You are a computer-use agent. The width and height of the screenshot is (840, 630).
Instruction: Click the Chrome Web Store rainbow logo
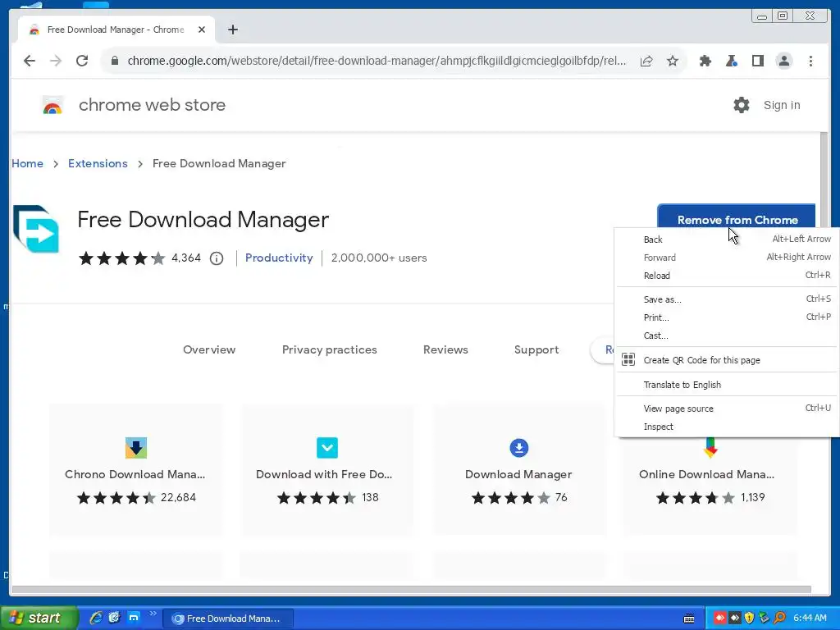tap(52, 106)
